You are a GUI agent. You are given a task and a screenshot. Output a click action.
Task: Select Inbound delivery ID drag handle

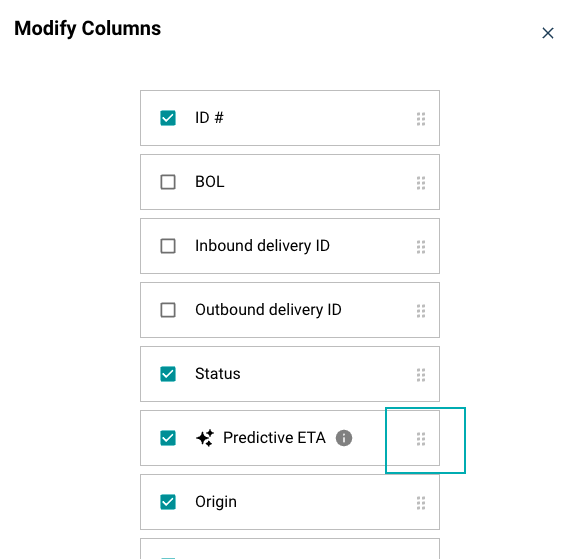click(421, 247)
